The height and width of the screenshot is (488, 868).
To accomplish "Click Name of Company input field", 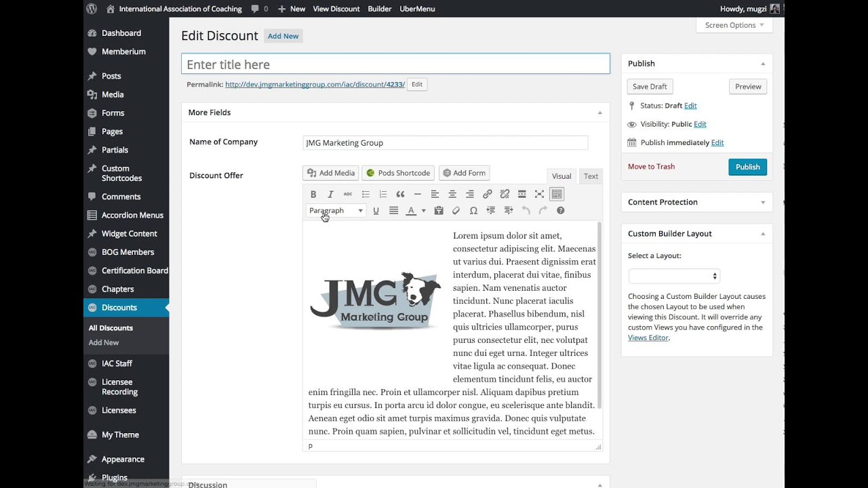I will click(446, 143).
